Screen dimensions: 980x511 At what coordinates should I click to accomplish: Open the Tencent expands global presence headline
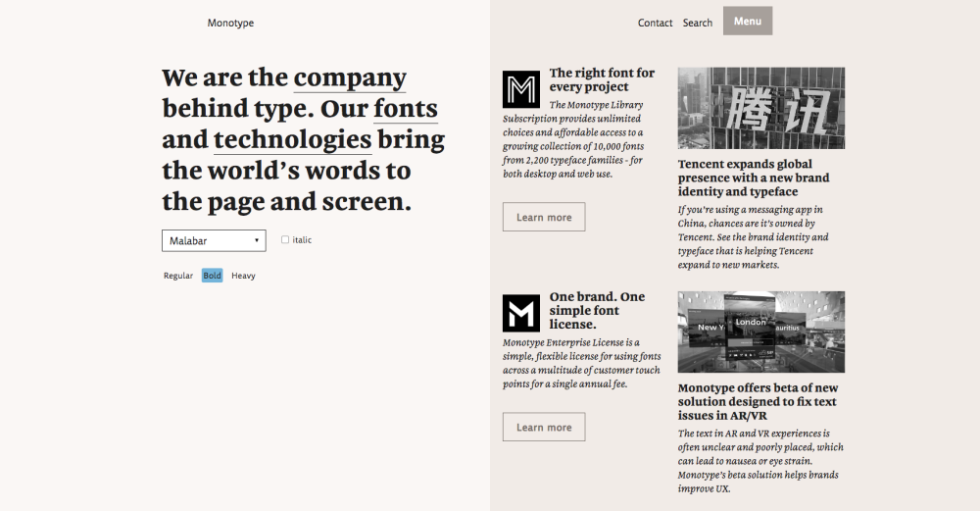click(x=754, y=178)
